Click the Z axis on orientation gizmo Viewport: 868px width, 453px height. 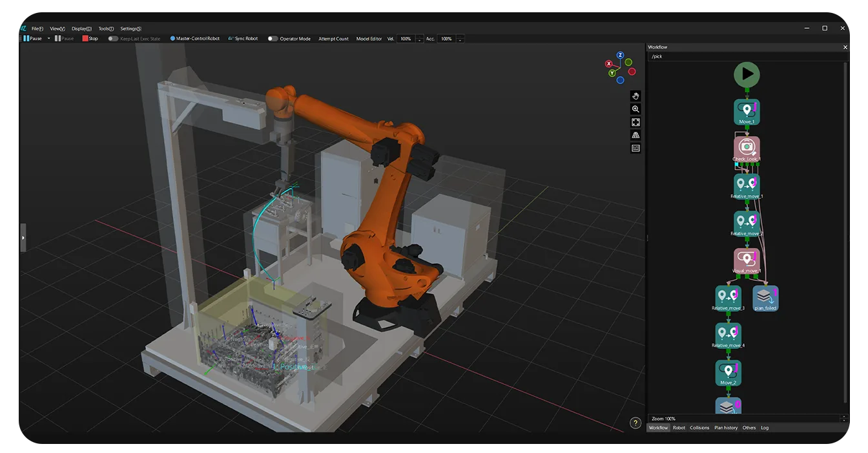pos(620,56)
